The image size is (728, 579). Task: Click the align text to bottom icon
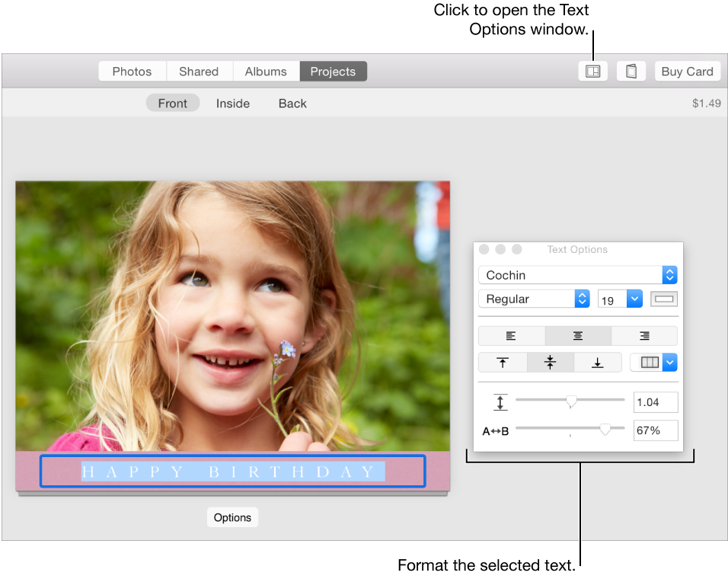[597, 362]
